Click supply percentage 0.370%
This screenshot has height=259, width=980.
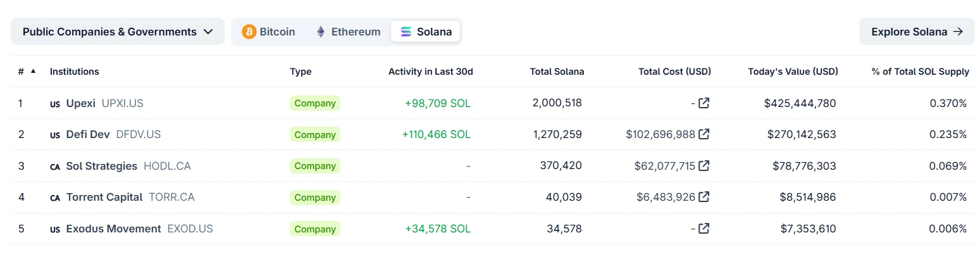point(948,103)
